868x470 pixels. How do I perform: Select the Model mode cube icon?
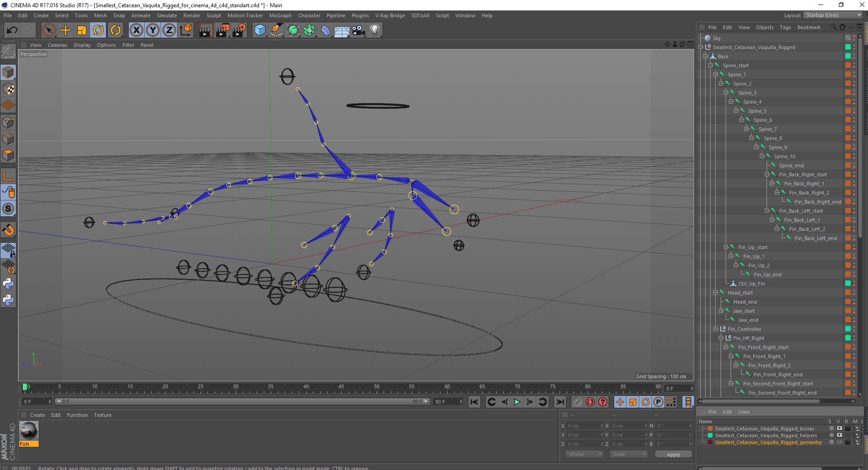pos(8,72)
